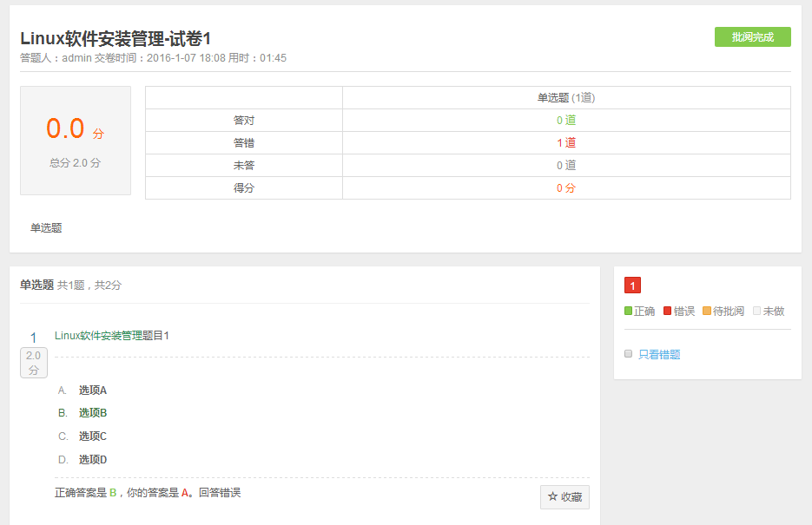Click the orange 0 分 score cell
Viewport: 812px width, 525px height.
click(566, 188)
